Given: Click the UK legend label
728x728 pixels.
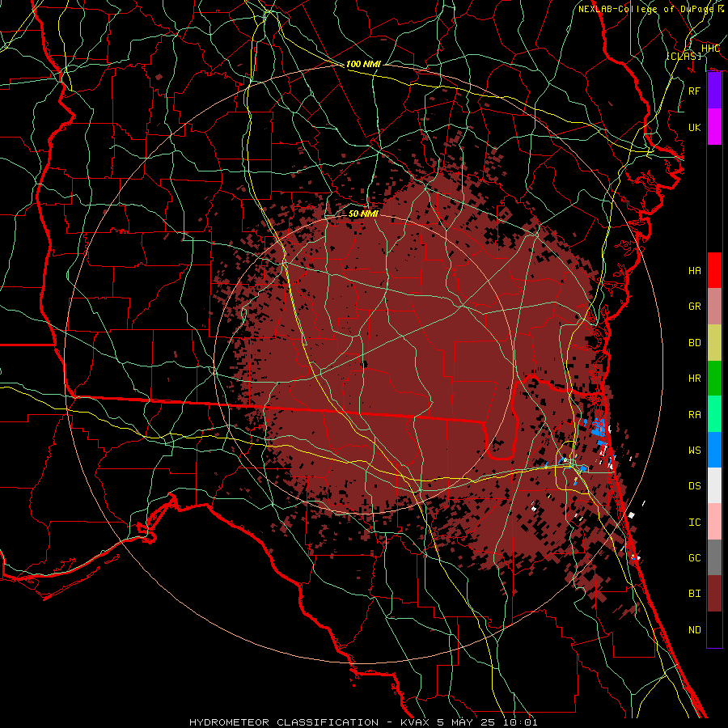Looking at the screenshot, I should [x=695, y=127].
